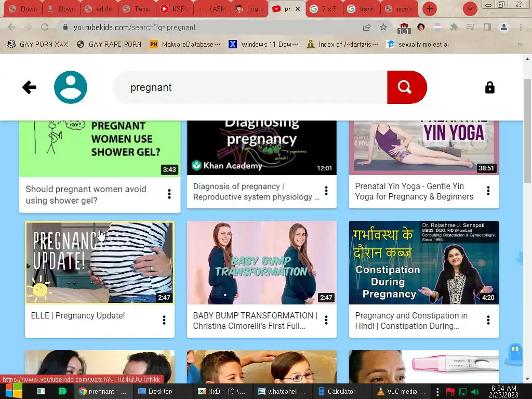Screen dimensions: 532x399
Task: Play the Khan Academy Diagnosing pregnancy thumbnail
Action: click(x=262, y=148)
